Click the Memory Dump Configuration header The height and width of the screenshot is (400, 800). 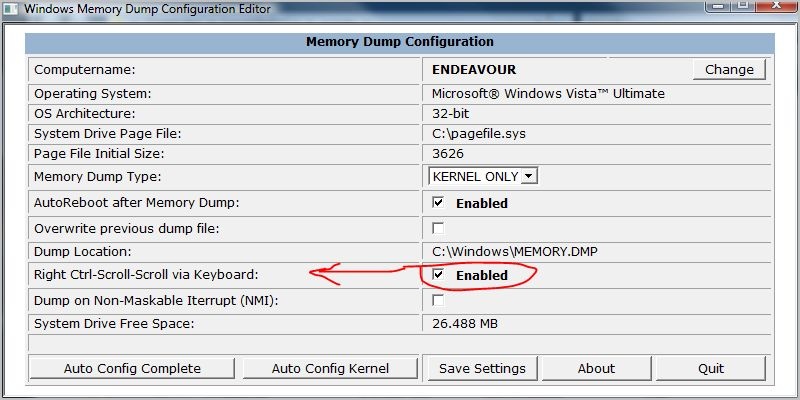399,42
